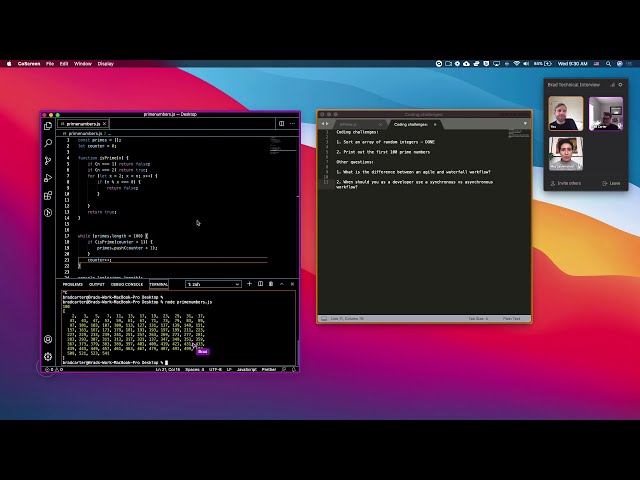Click Prettier in VS Code status bar
The image size is (640, 480).
(x=269, y=369)
